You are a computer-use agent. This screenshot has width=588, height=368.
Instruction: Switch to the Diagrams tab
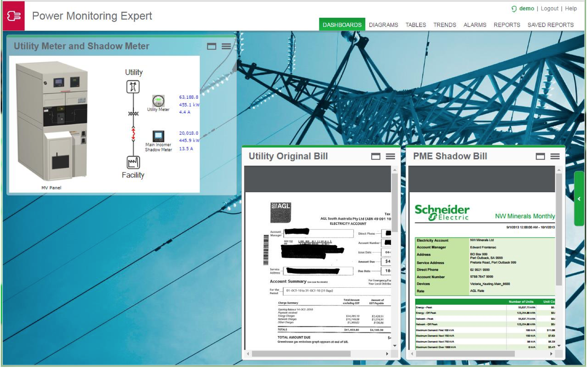tap(383, 25)
